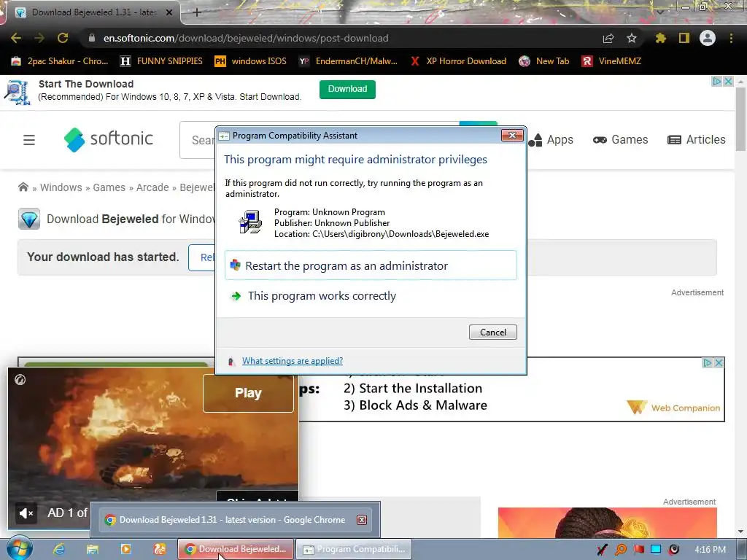Image resolution: width=747 pixels, height=560 pixels.
Task: Close the top banner ad with X
Action: click(x=729, y=82)
